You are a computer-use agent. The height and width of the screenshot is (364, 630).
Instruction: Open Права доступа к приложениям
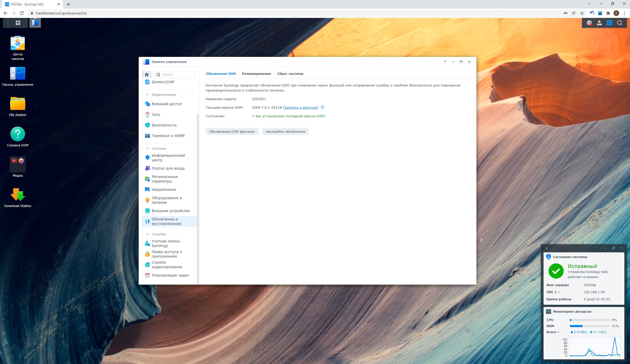pyautogui.click(x=169, y=254)
